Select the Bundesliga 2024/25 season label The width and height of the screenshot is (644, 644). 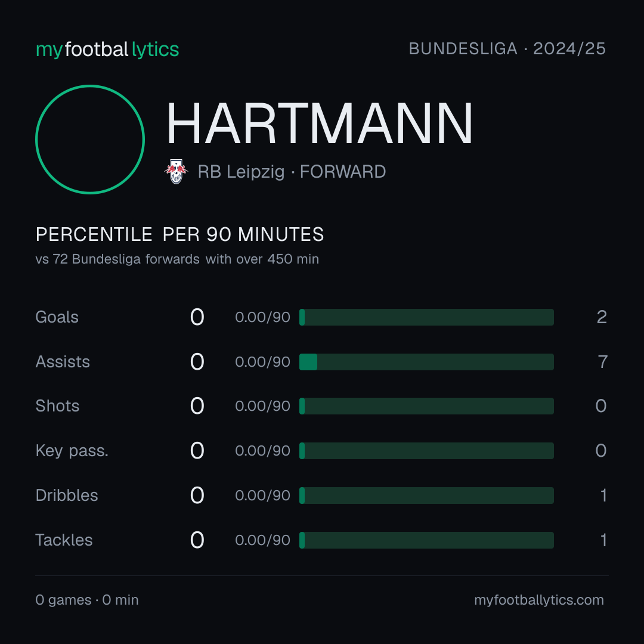[507, 49]
